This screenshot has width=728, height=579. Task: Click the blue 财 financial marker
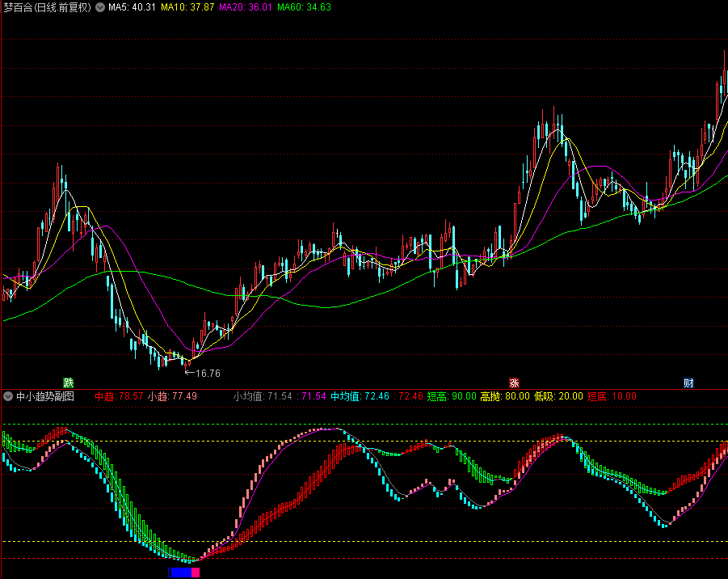688,383
